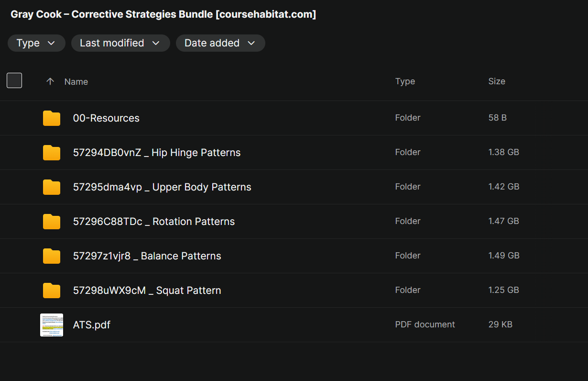Screen dimensions: 588x381
Task: Click the Type column header
Action: click(405, 81)
